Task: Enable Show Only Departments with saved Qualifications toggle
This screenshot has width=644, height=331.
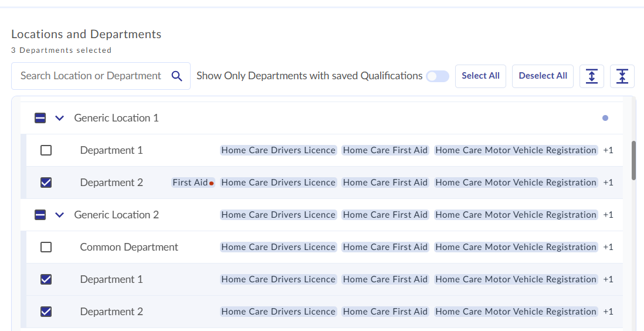Action: click(x=438, y=76)
